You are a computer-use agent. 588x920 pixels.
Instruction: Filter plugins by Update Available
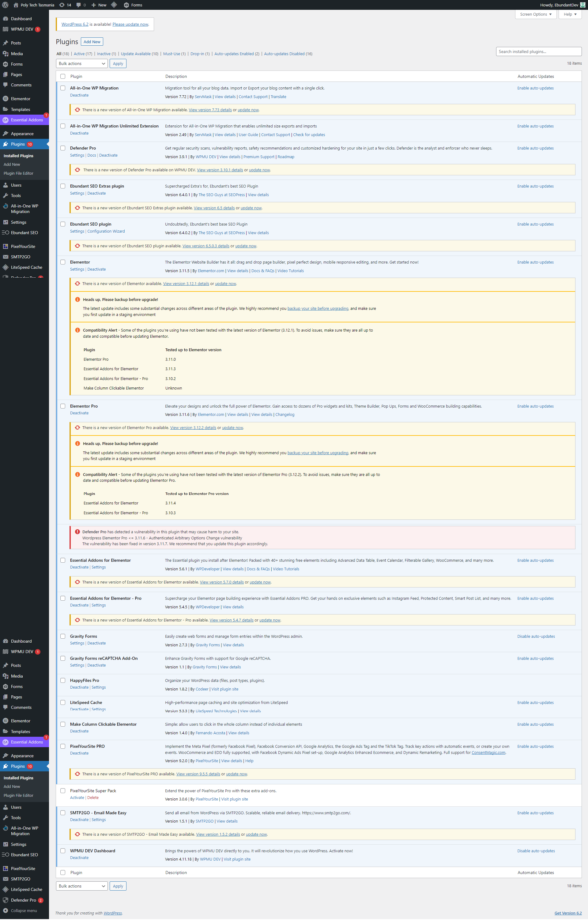136,54
